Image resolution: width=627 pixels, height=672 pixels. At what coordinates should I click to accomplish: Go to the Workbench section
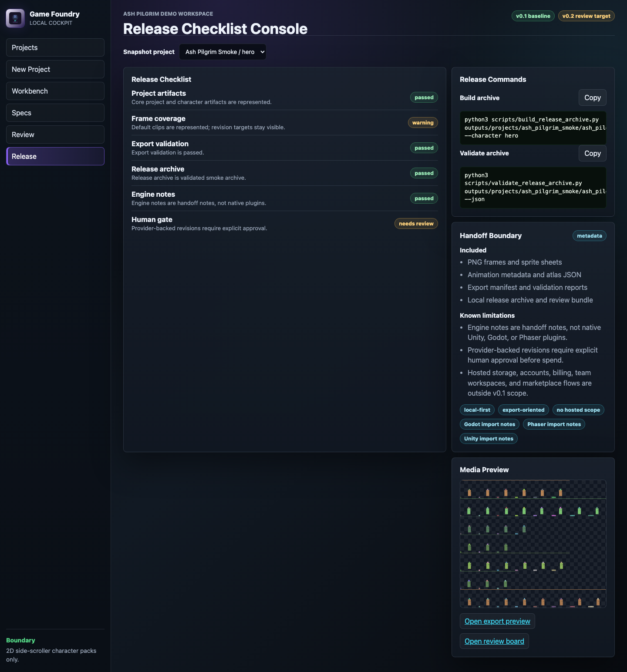point(55,91)
